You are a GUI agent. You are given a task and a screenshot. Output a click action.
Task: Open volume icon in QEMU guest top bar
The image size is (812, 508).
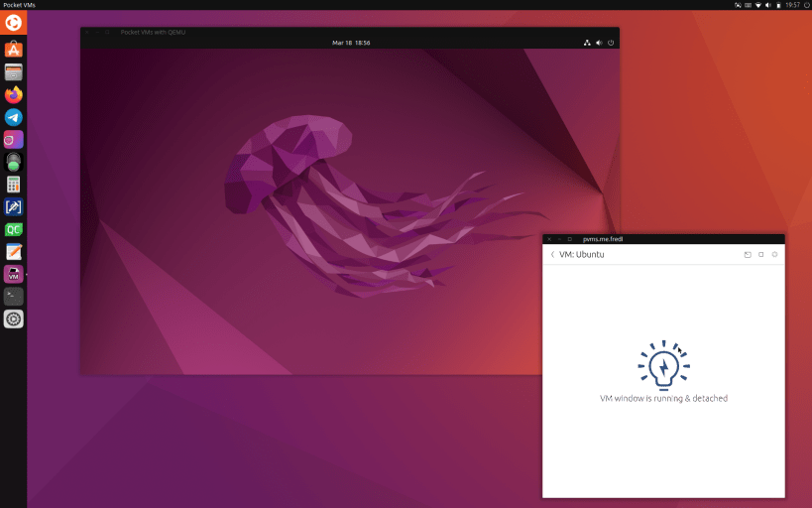599,43
